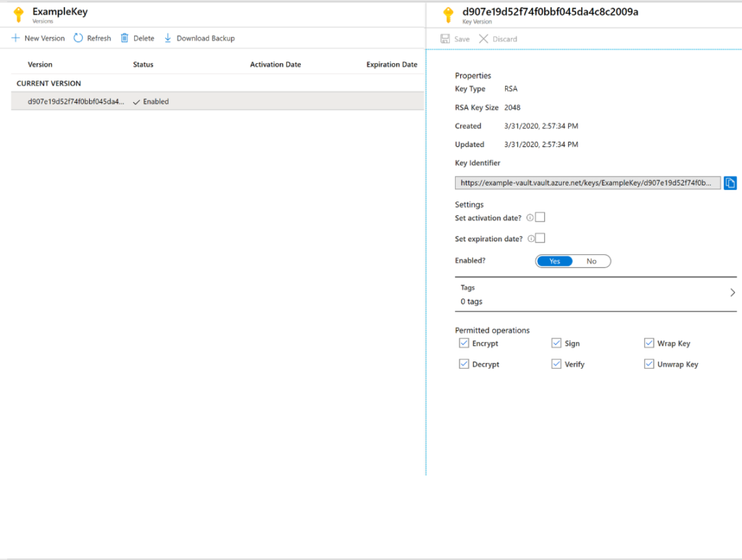Check the Set activation date checkbox
The image size is (742, 560).
(541, 219)
